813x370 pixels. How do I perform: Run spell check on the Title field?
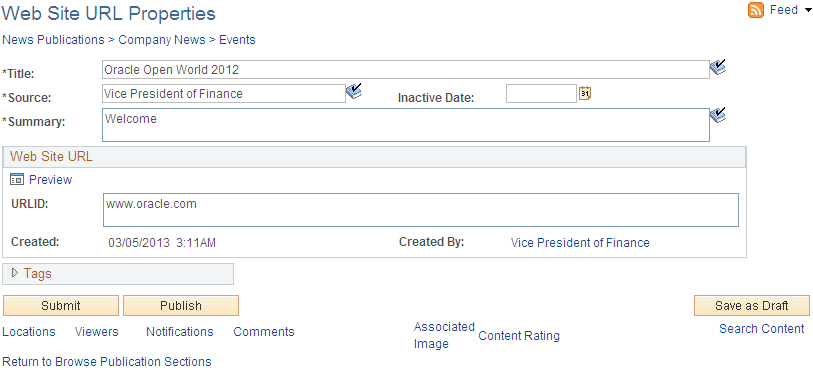[x=718, y=68]
